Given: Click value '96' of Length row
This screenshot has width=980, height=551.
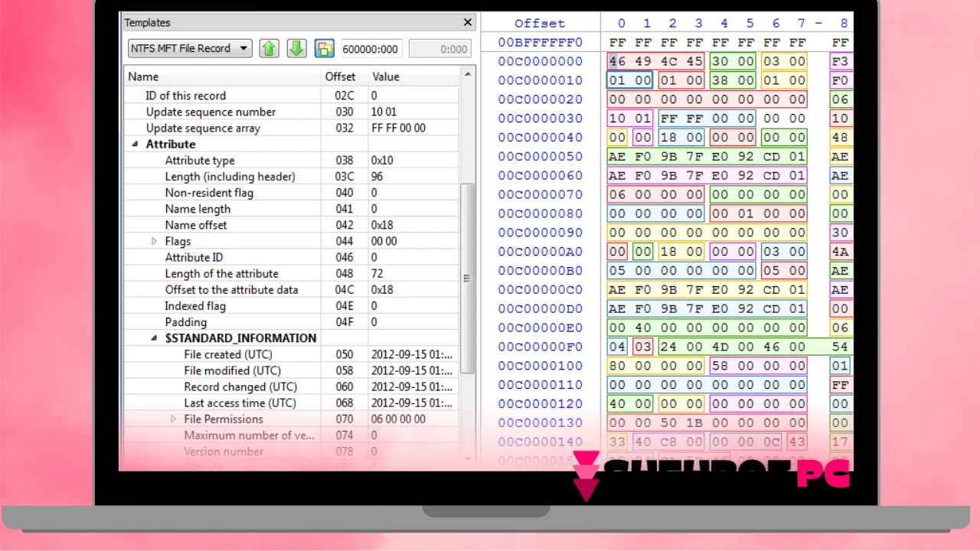Looking at the screenshot, I should coord(377,177).
